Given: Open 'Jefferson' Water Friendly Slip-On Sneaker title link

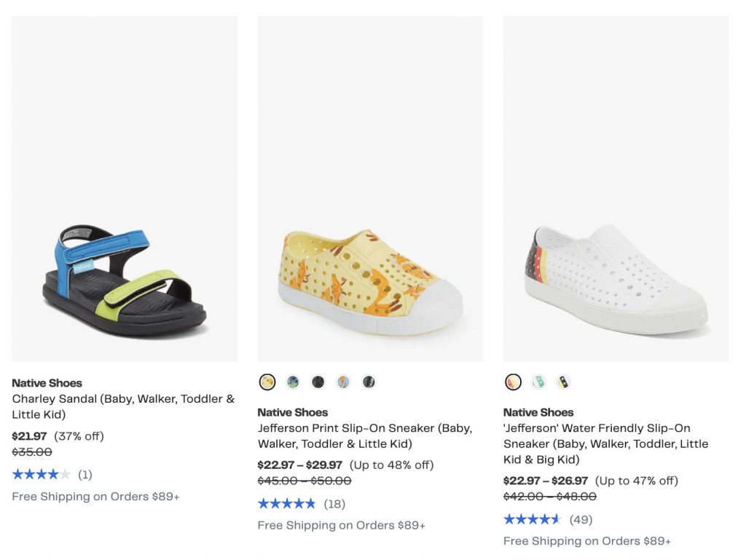Looking at the screenshot, I should coord(605,443).
